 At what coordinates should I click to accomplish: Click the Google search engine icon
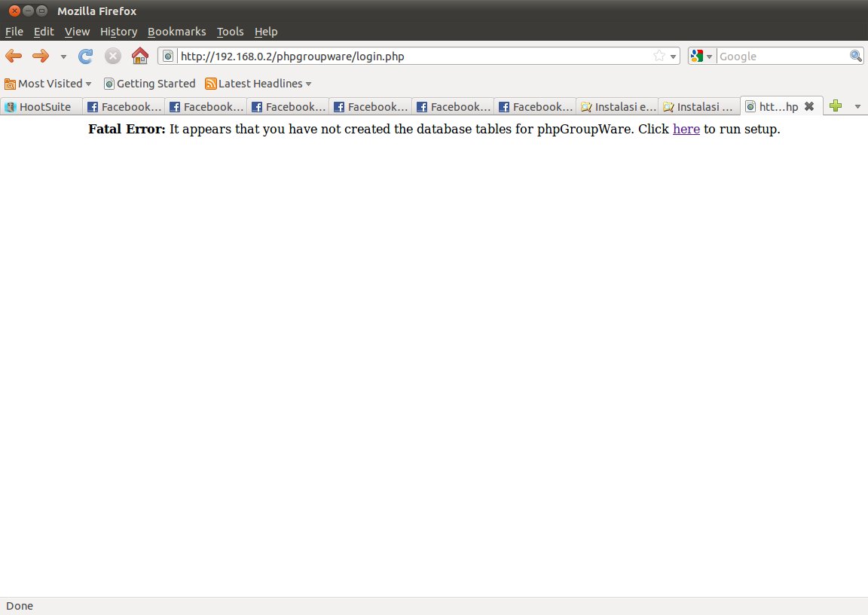pos(697,56)
